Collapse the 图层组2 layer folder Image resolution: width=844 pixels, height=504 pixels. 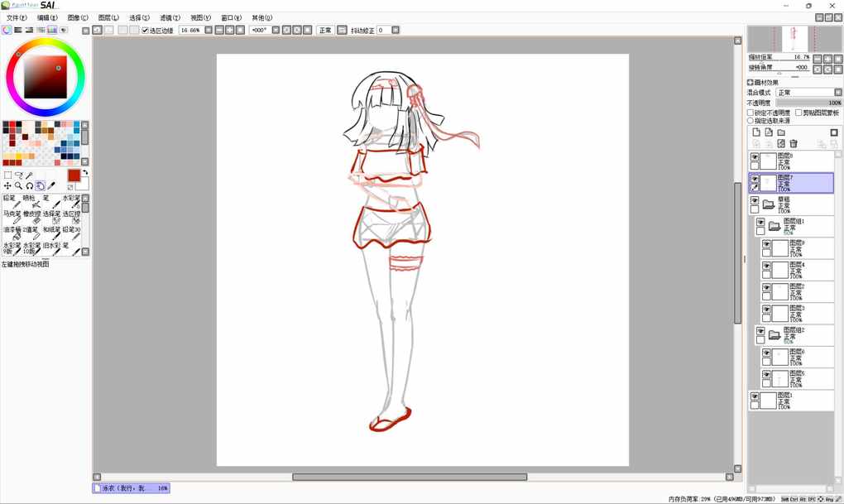tap(774, 335)
